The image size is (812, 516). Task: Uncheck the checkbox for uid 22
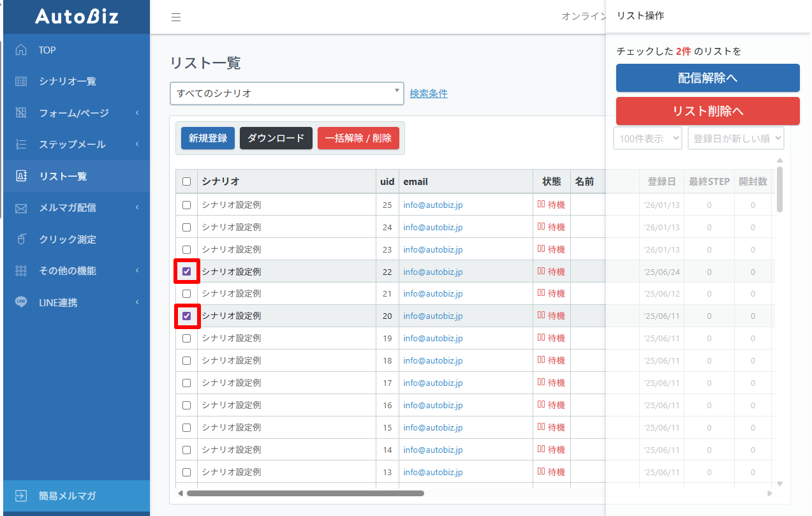187,272
